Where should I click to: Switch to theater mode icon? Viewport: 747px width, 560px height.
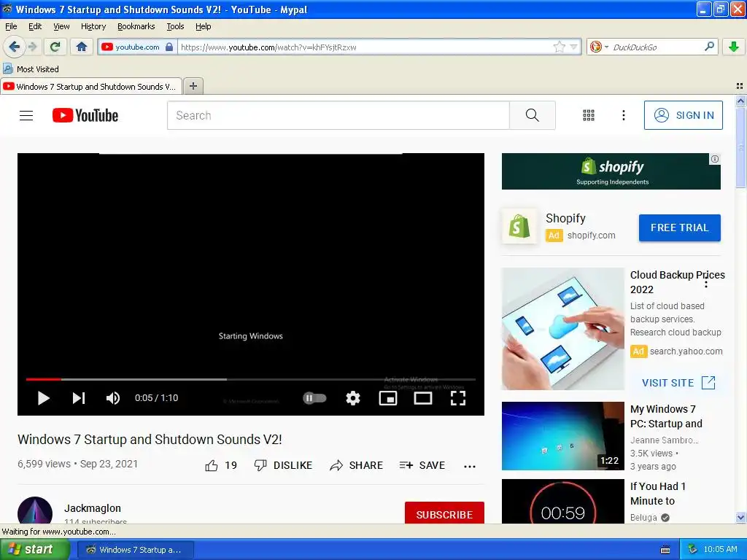pyautogui.click(x=422, y=398)
